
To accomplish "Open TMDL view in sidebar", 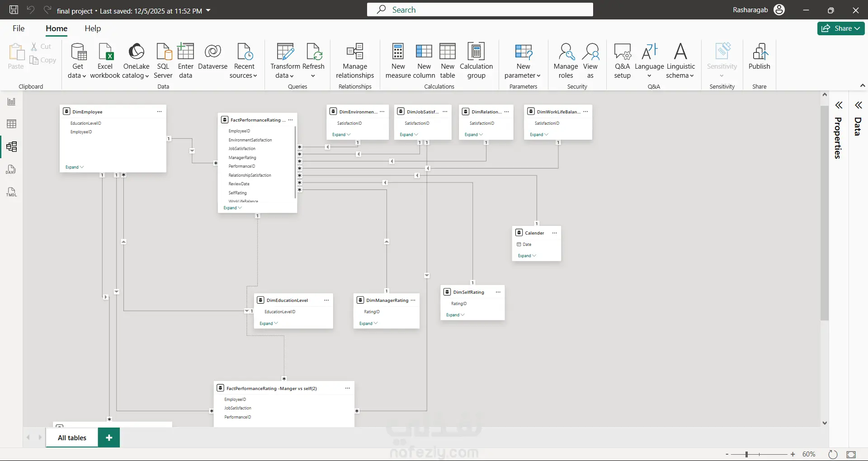I will pos(11,192).
